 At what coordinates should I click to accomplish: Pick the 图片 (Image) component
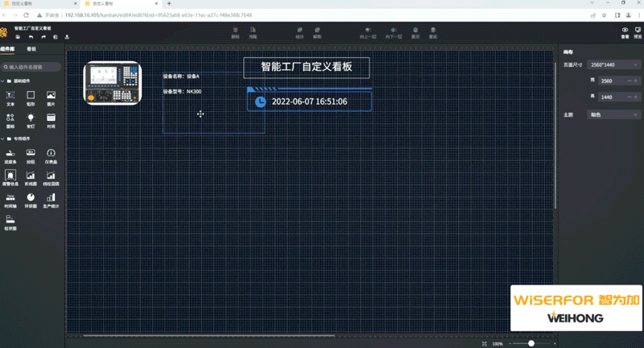tap(51, 96)
